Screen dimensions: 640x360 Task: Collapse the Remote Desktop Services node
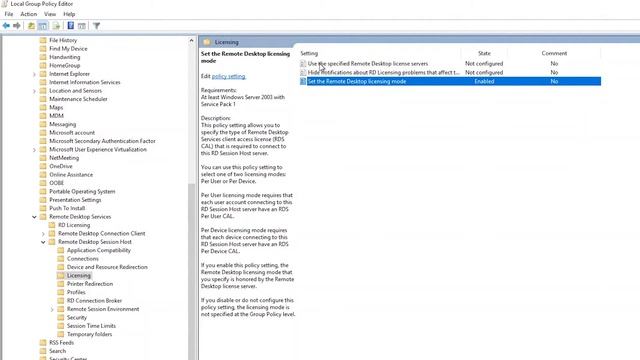34,217
